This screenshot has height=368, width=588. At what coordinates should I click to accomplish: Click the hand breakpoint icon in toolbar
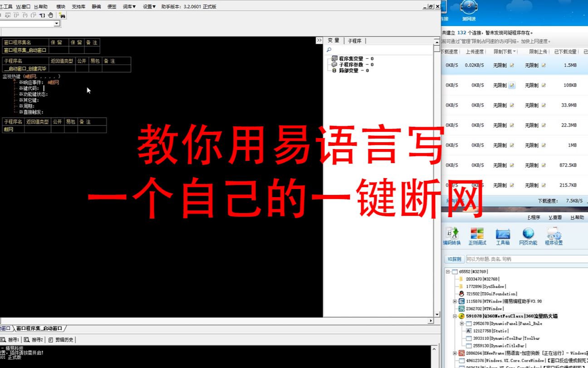[x=50, y=15]
